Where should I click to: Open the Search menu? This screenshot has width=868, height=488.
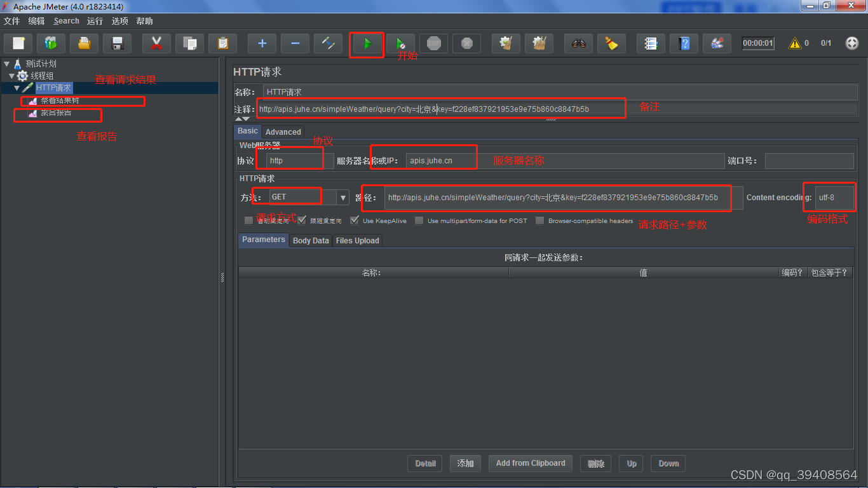click(66, 21)
